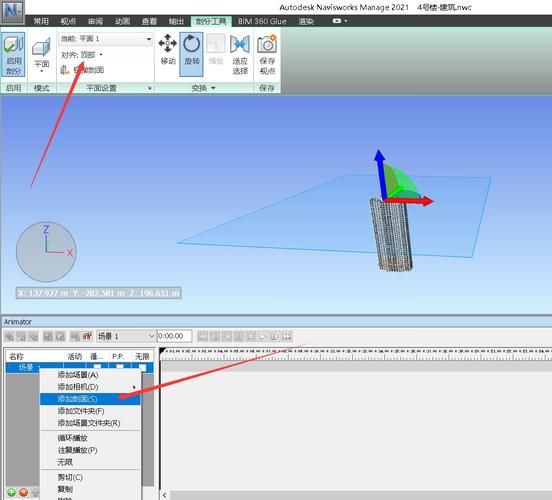Click the Animator translate animation set icon
Viewport: 552px width, 500px height.
click(10, 336)
